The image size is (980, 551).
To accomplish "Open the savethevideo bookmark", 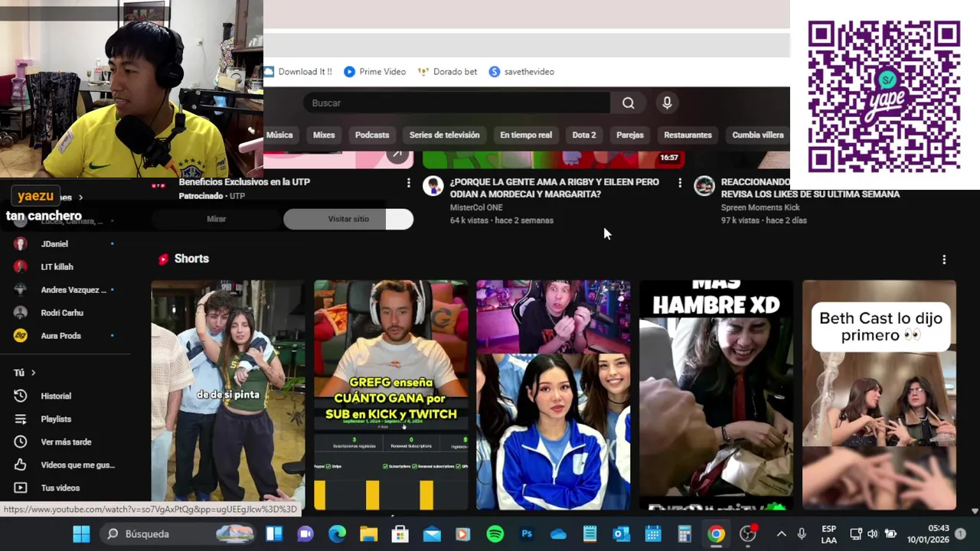I will click(521, 72).
